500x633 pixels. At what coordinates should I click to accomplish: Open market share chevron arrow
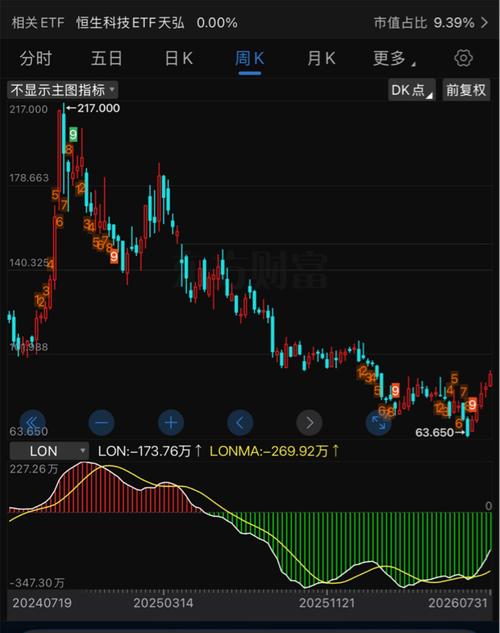point(485,23)
